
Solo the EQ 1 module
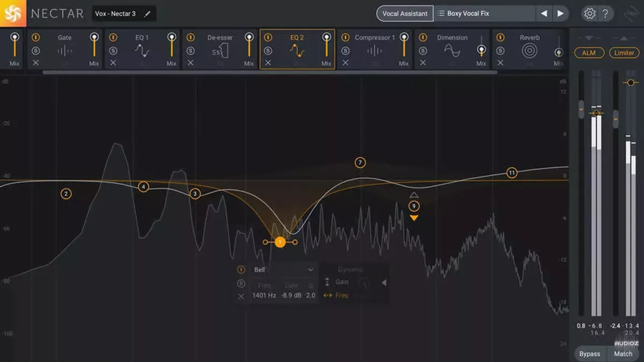[113, 50]
